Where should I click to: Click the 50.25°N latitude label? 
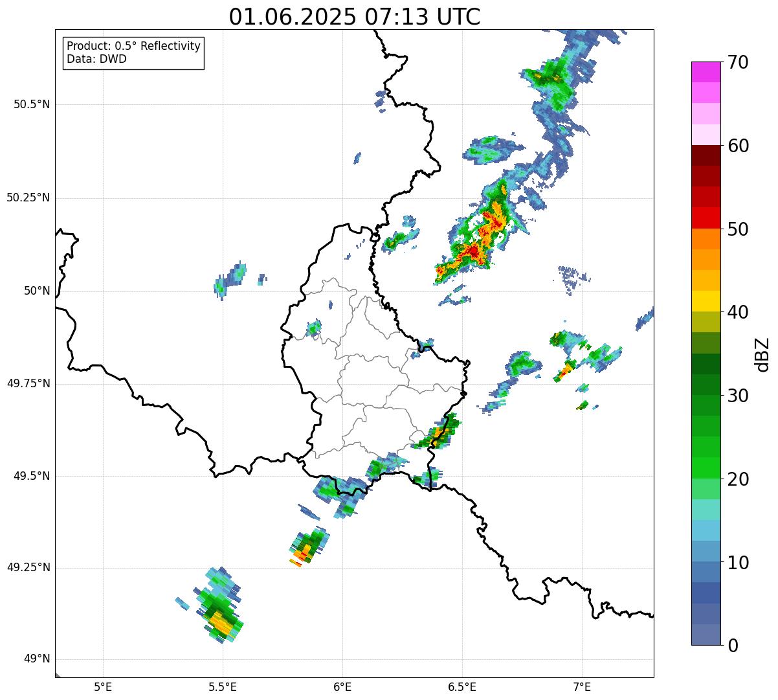[x=28, y=198]
